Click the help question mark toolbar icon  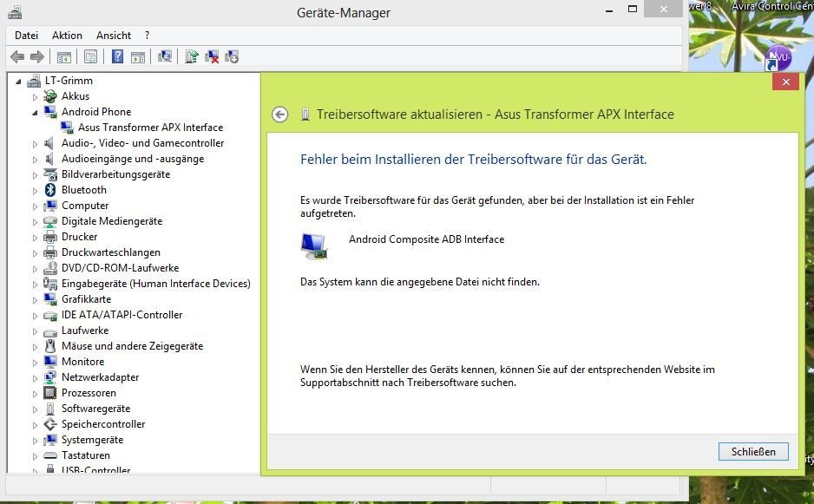118,56
